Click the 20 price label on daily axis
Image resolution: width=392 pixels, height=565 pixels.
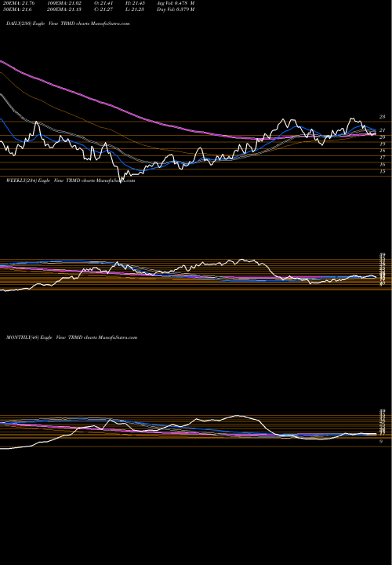pyautogui.click(x=383, y=137)
